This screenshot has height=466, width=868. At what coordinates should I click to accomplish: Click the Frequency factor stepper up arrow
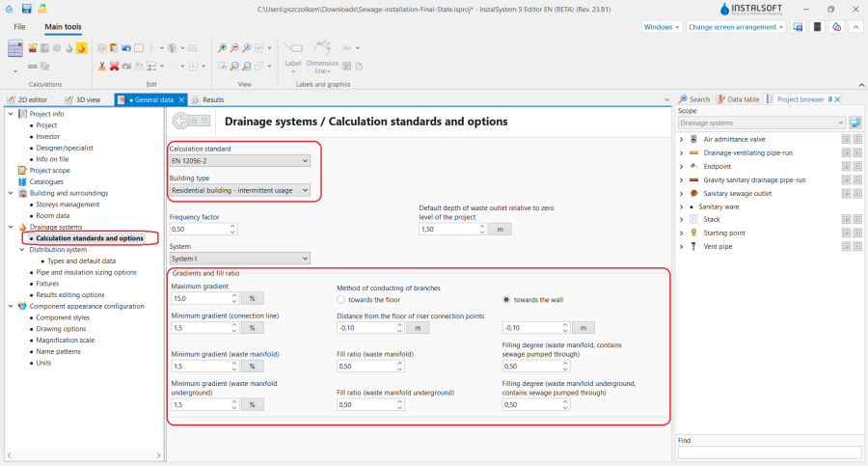pos(232,226)
